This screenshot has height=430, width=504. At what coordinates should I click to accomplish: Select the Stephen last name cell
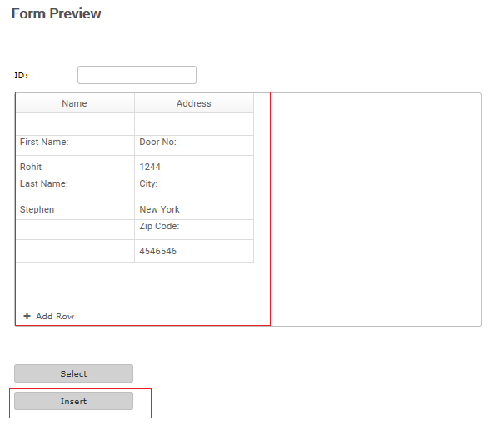coord(75,209)
